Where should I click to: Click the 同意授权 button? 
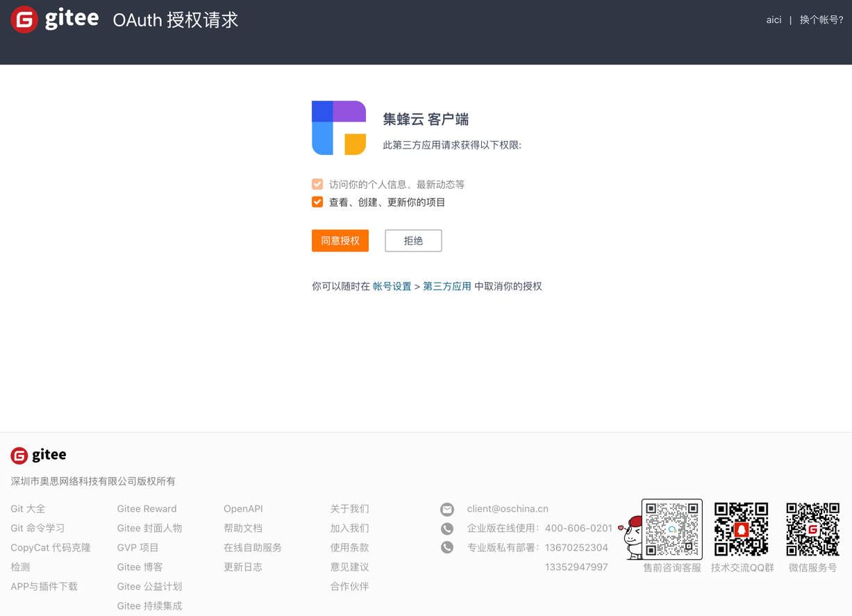(340, 240)
